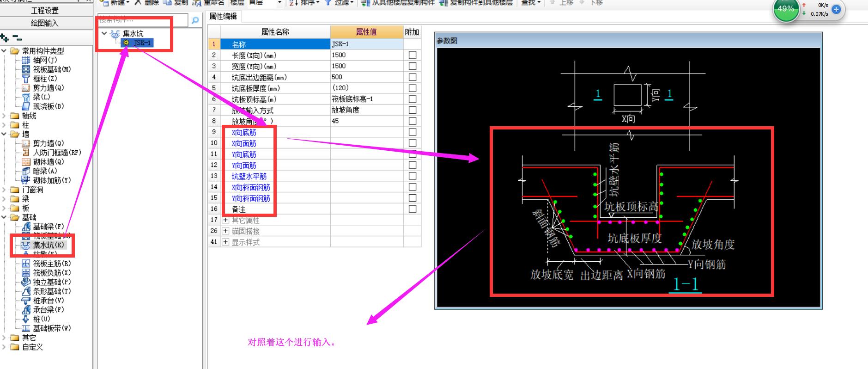868x369 pixels.
Task: Click the 坑底出边距离 value 500
Action: pyautogui.click(x=367, y=77)
